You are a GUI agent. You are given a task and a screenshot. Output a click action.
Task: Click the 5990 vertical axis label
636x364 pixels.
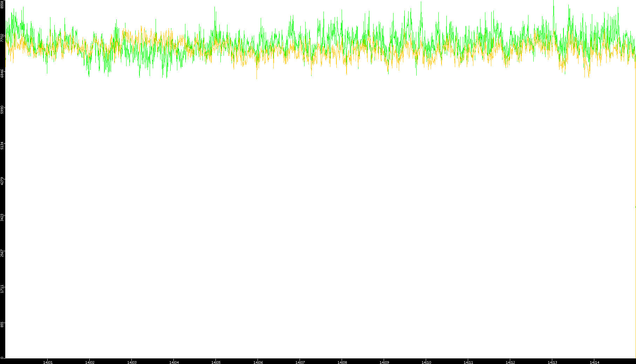[x=2, y=109]
